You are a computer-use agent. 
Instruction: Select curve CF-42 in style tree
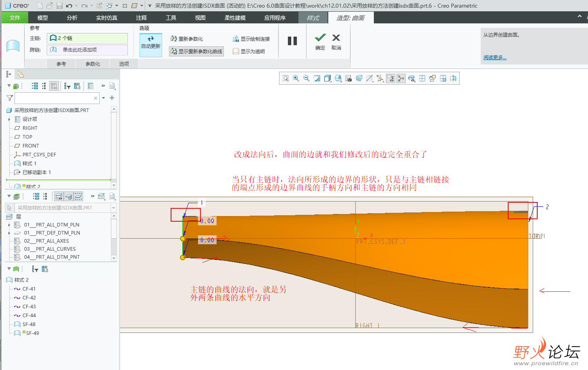pos(29,297)
